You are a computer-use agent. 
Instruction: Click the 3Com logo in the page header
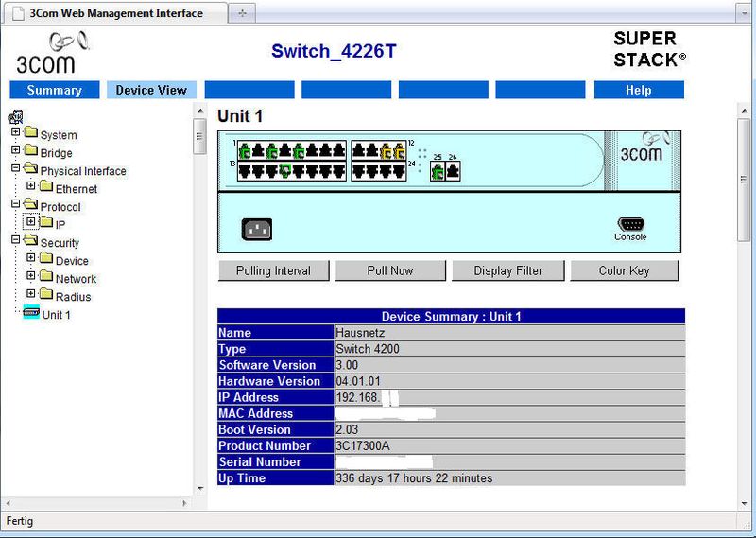point(52,53)
